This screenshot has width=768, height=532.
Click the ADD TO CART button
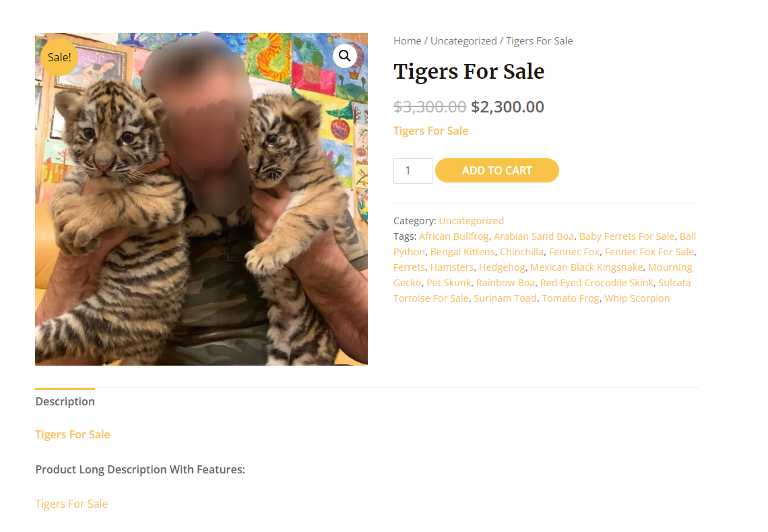[497, 170]
